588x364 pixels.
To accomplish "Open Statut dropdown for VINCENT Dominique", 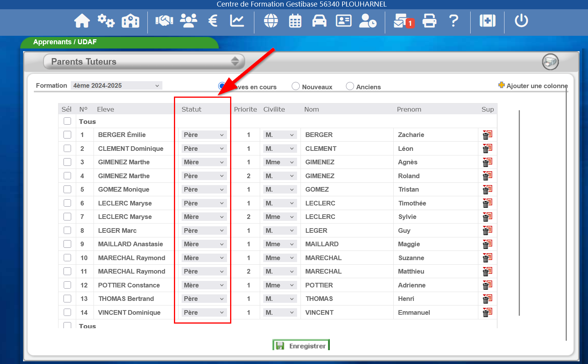I will [x=204, y=312].
